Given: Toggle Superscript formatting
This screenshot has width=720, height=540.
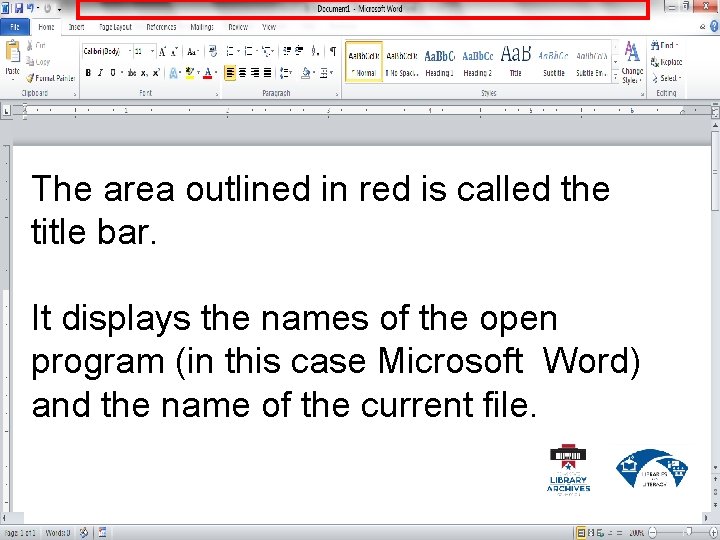Looking at the screenshot, I should point(156,73).
